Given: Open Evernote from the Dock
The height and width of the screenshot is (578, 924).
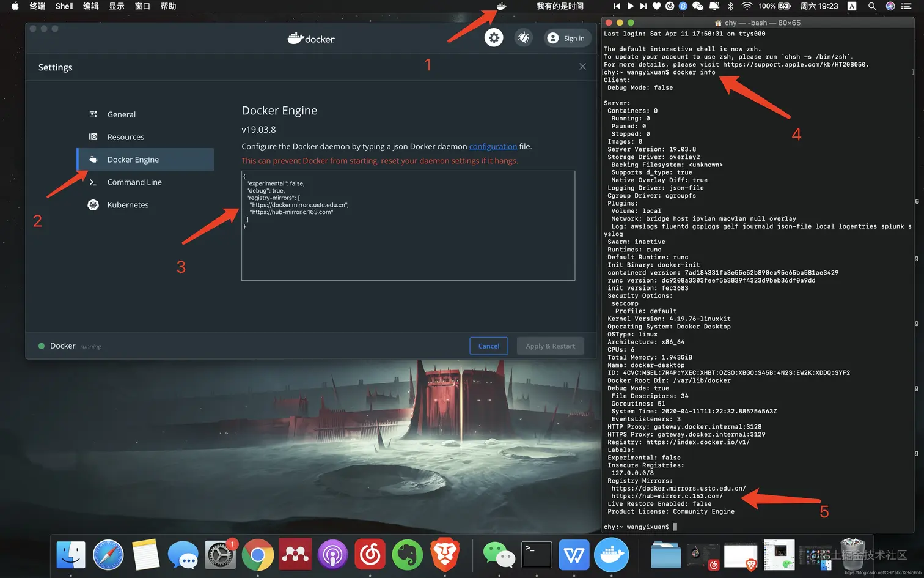Looking at the screenshot, I should click(x=407, y=555).
